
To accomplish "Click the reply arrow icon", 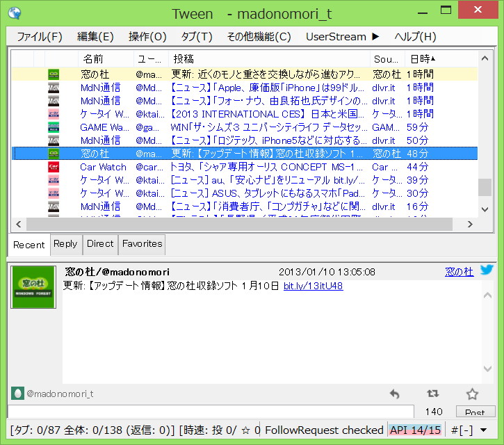I will [x=394, y=394].
